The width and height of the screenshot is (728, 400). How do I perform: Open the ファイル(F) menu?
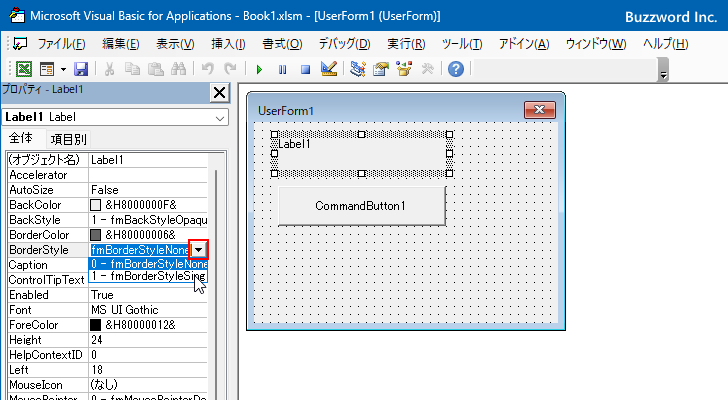click(61, 44)
